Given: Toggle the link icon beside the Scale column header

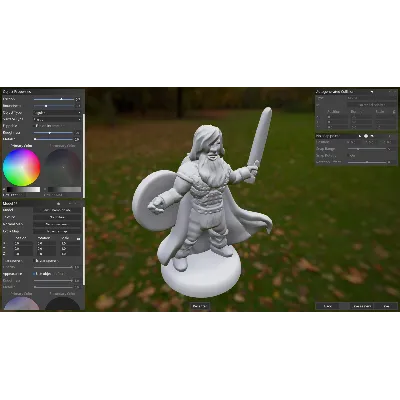Looking at the screenshot, I should (x=79, y=239).
